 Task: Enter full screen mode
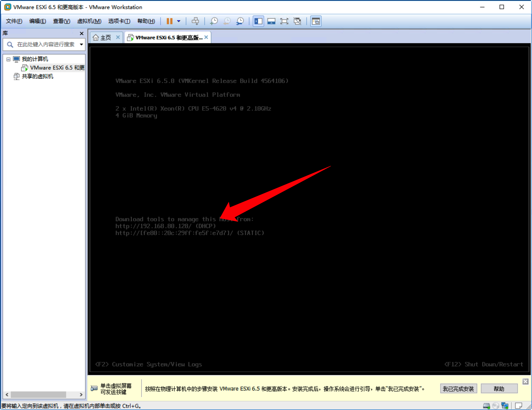284,21
